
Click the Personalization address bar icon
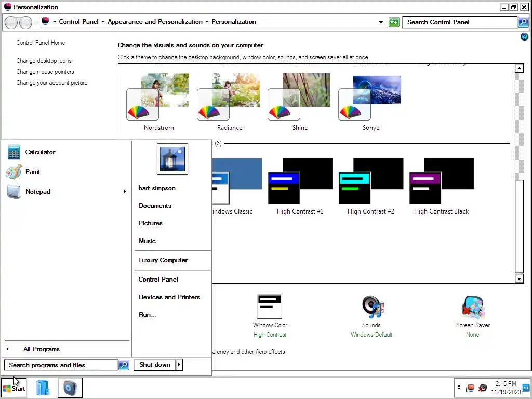click(46, 21)
